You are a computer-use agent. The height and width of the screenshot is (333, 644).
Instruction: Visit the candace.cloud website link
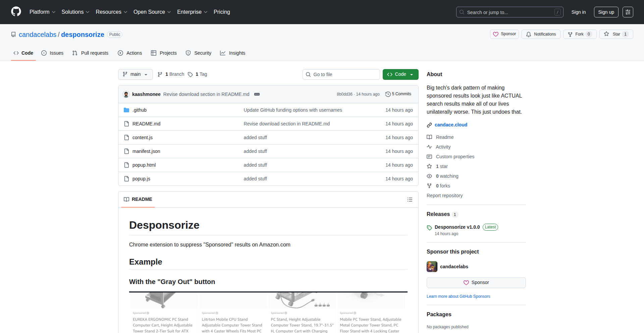[x=451, y=125]
